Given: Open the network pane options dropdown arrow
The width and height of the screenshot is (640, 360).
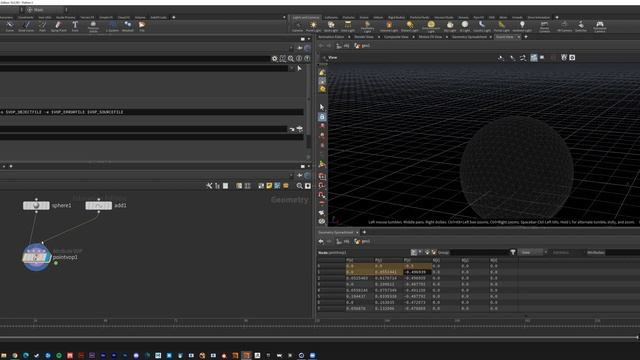Looking at the screenshot, I should [309, 166].
